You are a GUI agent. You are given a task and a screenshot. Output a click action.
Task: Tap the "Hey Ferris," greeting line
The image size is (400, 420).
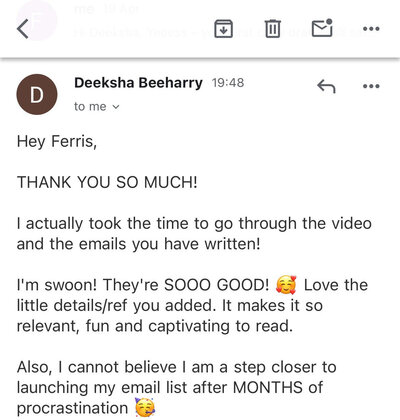coord(57,142)
